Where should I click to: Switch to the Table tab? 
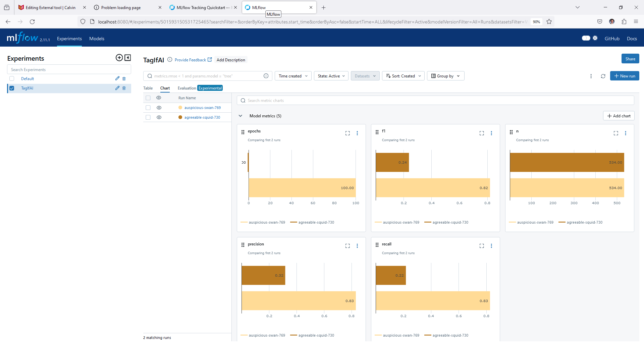[148, 88]
